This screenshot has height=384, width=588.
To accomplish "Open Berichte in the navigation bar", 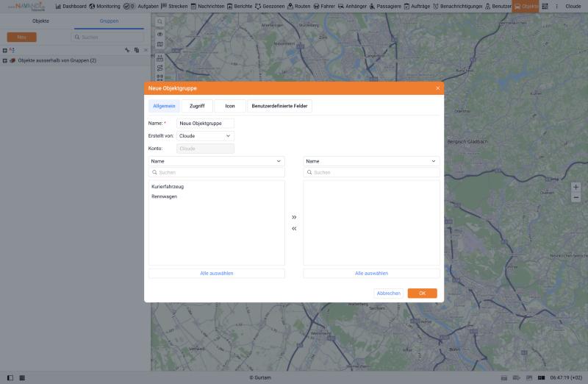I will 240,7.
